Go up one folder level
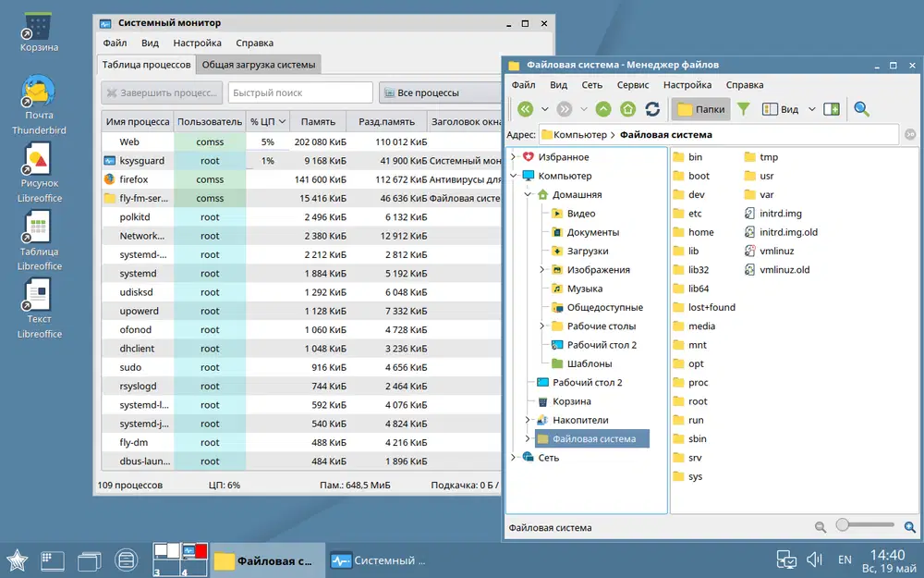Image resolution: width=924 pixels, height=578 pixels. [x=603, y=109]
